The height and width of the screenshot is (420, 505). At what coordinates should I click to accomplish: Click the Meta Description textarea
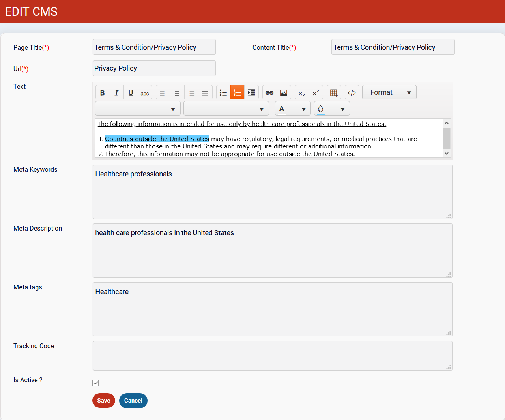pos(273,251)
